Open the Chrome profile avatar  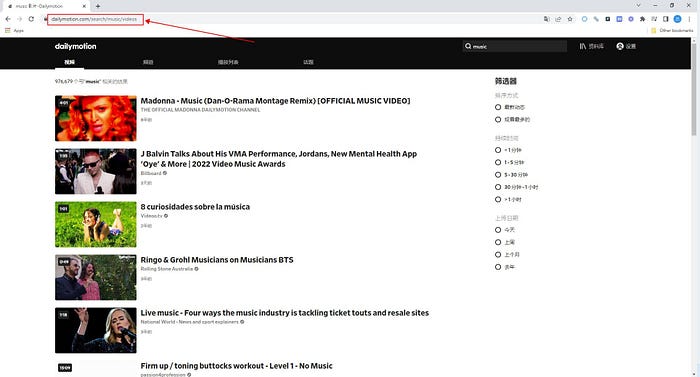[x=677, y=19]
